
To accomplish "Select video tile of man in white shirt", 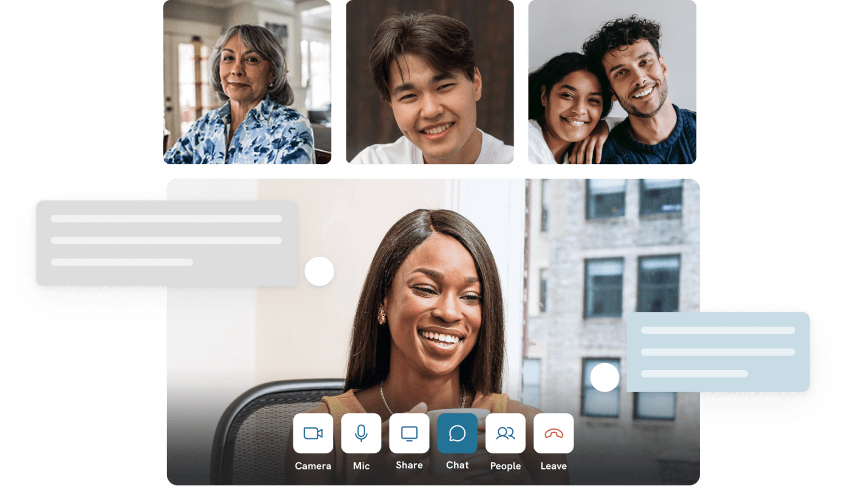I will pos(430,83).
